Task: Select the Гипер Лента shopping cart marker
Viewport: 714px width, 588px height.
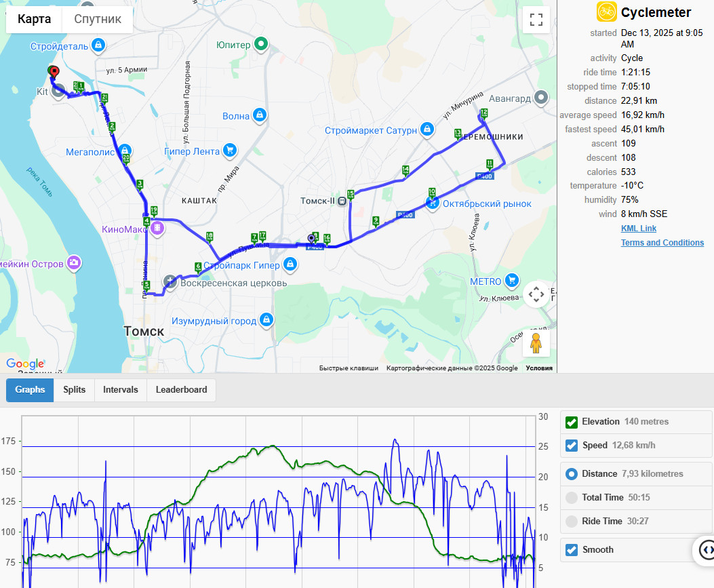Action: point(230,151)
